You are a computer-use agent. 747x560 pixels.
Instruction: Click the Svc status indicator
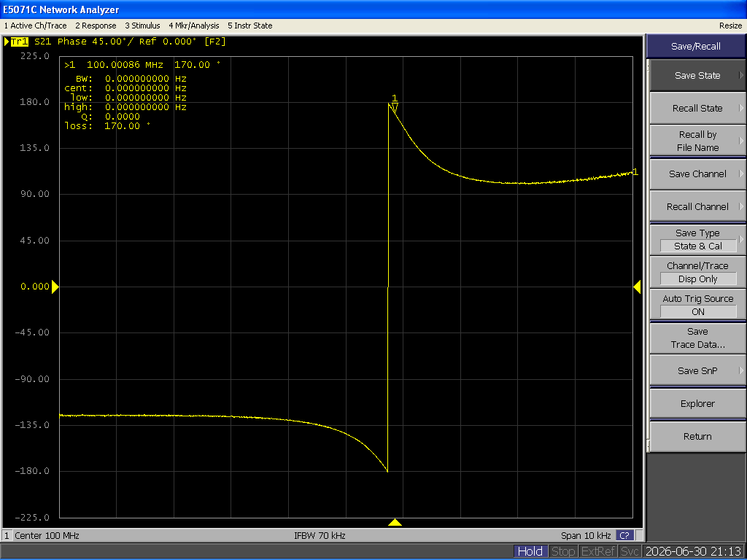click(630, 551)
